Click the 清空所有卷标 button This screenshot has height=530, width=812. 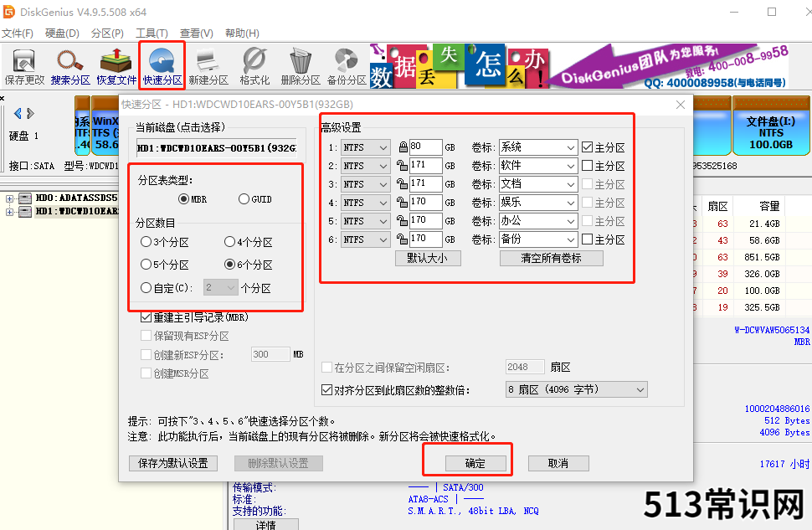[551, 258]
